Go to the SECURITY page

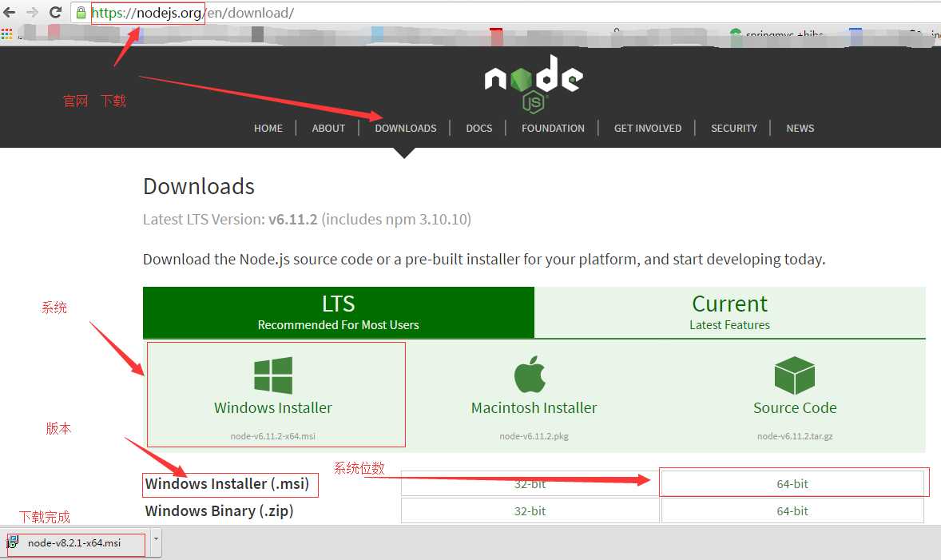click(734, 129)
